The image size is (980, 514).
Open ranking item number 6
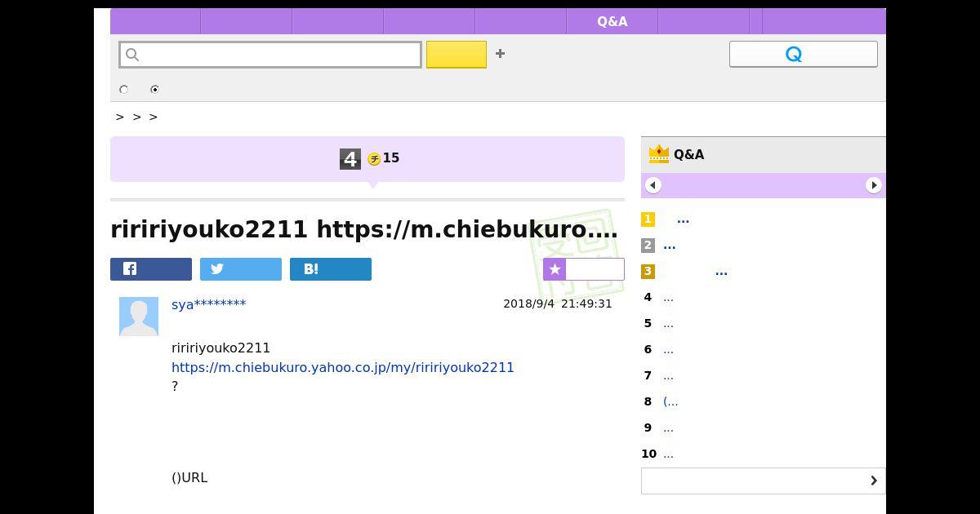click(668, 350)
